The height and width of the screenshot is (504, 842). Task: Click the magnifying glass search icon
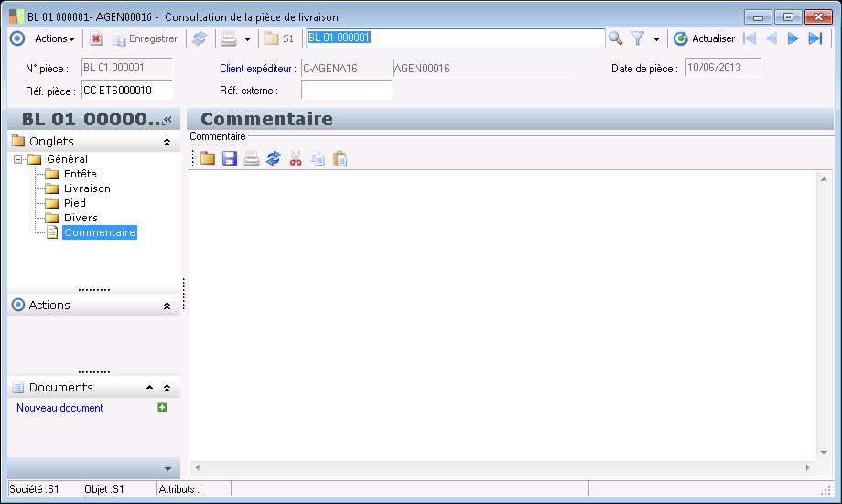click(615, 38)
